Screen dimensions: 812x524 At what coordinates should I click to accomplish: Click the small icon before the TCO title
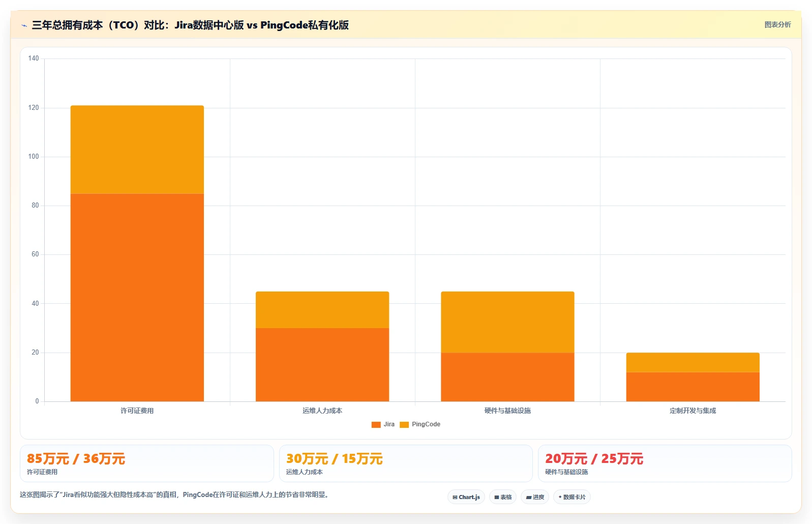[x=24, y=25]
